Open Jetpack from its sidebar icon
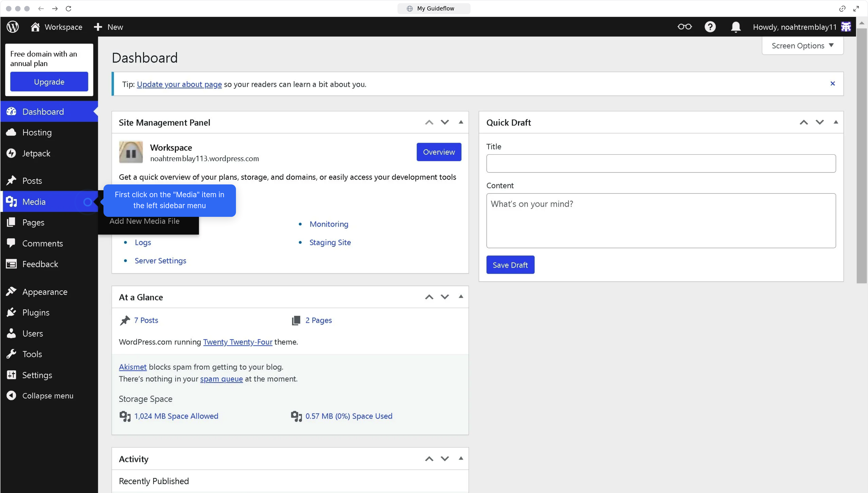Viewport: 868px width, 493px height. pos(11,153)
